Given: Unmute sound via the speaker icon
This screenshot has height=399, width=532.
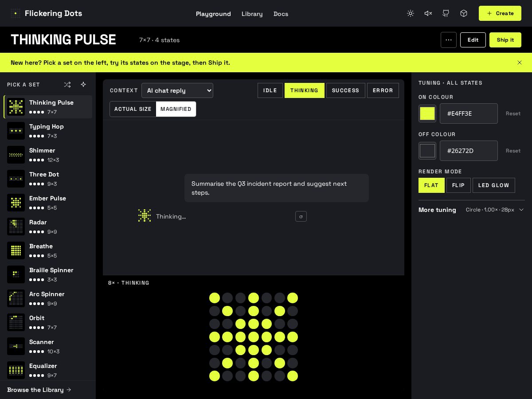Looking at the screenshot, I should pyautogui.click(x=428, y=13).
